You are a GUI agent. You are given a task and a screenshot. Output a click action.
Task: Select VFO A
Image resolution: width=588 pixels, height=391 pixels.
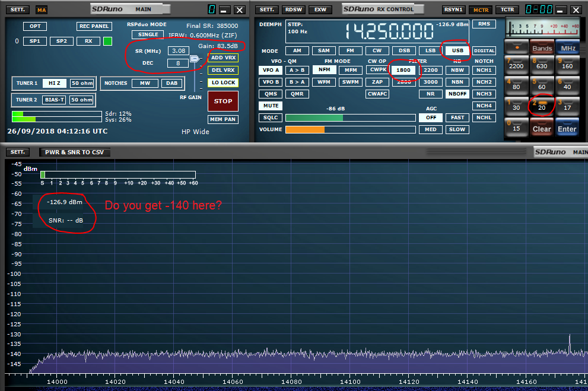tap(271, 70)
